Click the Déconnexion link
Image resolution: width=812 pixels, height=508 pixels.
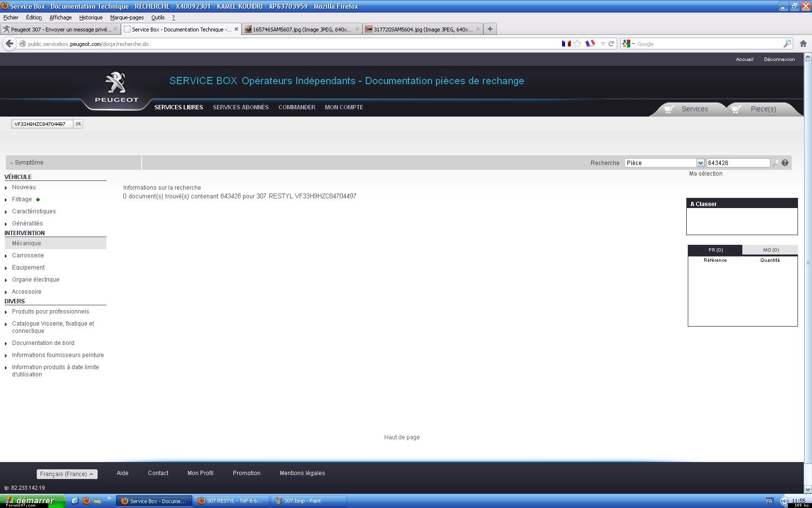tap(779, 60)
